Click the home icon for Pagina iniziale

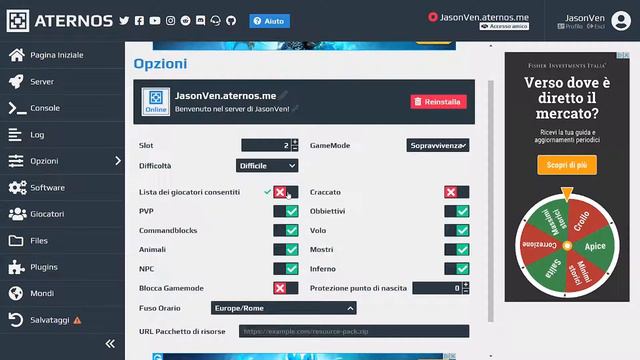coord(17,55)
